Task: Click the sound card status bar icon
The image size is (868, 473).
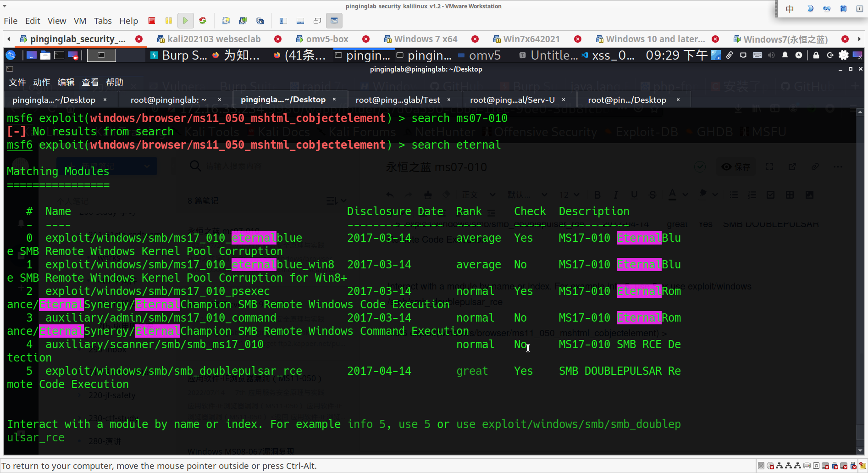Action: [x=816, y=466]
